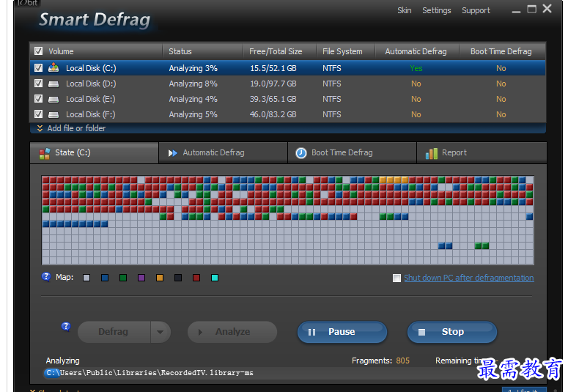The height and width of the screenshot is (392, 568).
Task: Click the Local Disk (E:) drive icon
Action: [54, 99]
